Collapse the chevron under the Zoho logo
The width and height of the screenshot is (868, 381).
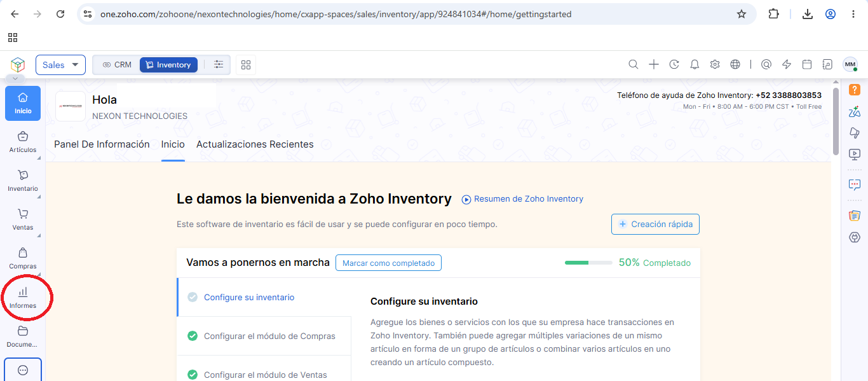(x=15, y=78)
